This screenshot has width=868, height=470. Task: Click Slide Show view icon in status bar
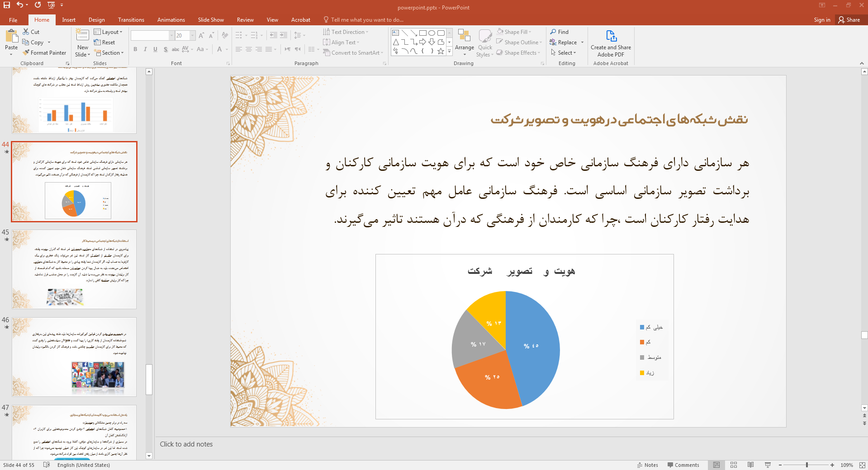tap(768, 465)
